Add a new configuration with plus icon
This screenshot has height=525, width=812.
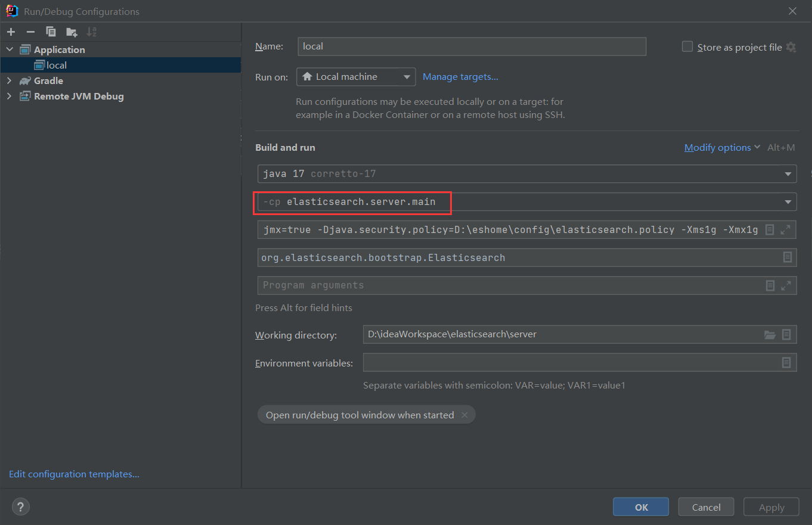click(x=11, y=32)
